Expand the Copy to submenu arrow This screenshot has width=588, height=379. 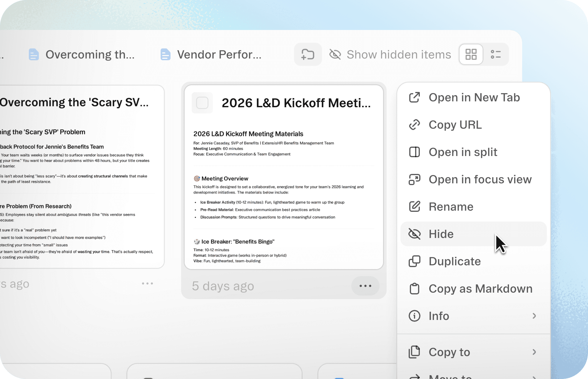pyautogui.click(x=534, y=352)
